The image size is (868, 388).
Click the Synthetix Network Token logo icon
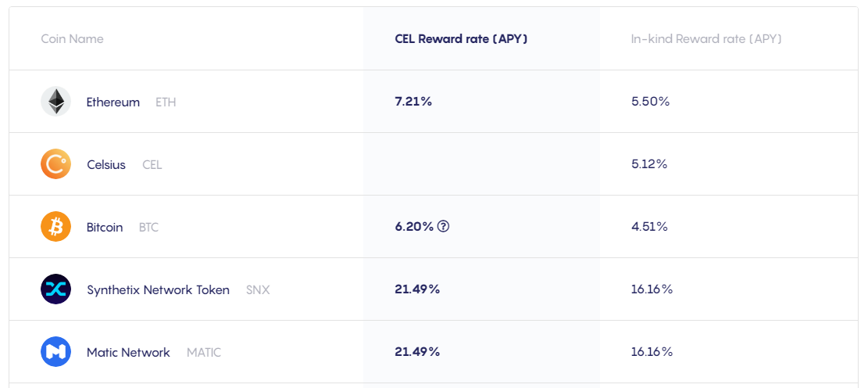[x=56, y=289]
